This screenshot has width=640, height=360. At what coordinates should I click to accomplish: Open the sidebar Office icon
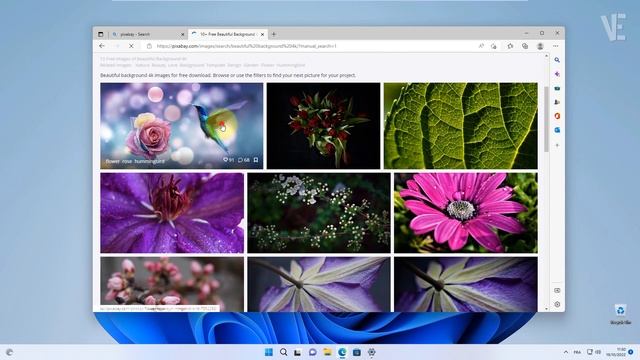pos(557,116)
